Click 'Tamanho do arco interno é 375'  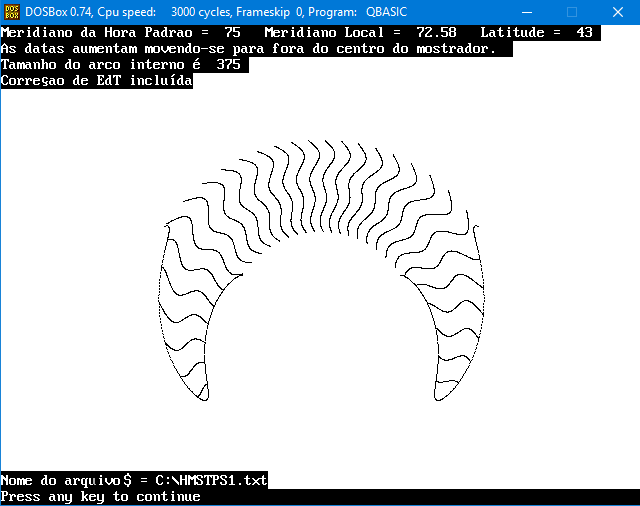(121, 65)
